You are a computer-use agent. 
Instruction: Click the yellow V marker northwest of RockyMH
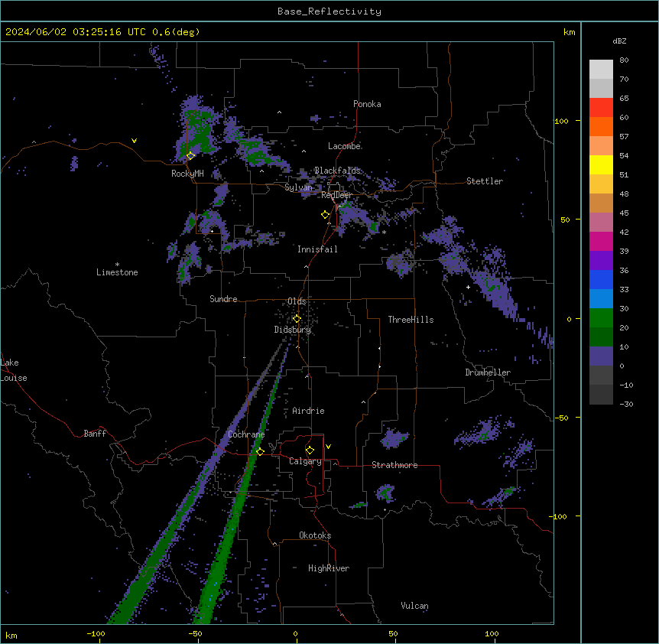coord(134,141)
